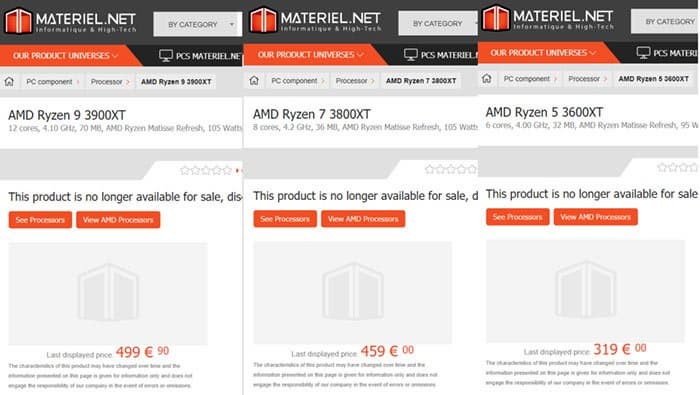
Task: Go home via middle panel house icon
Action: (254, 81)
